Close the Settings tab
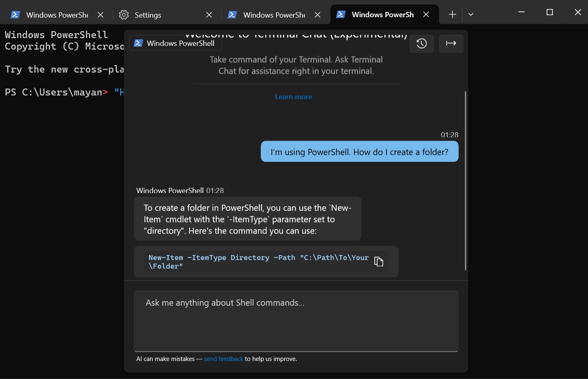Screen dimensions: 588x379 [209, 14]
